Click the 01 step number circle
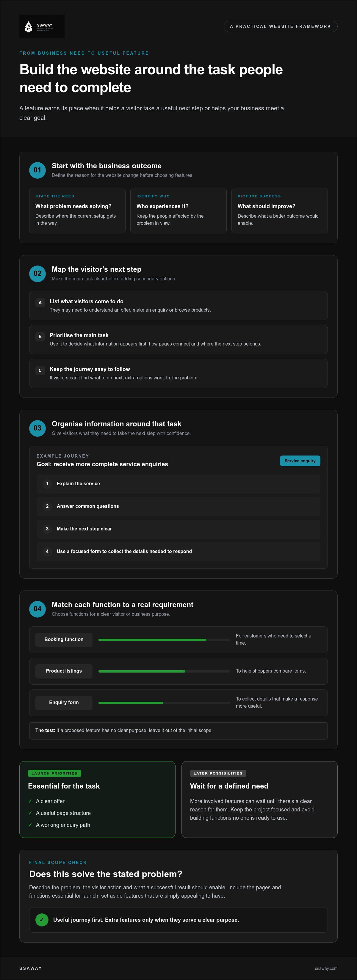Viewport: 357px width, 980px height. [37, 170]
